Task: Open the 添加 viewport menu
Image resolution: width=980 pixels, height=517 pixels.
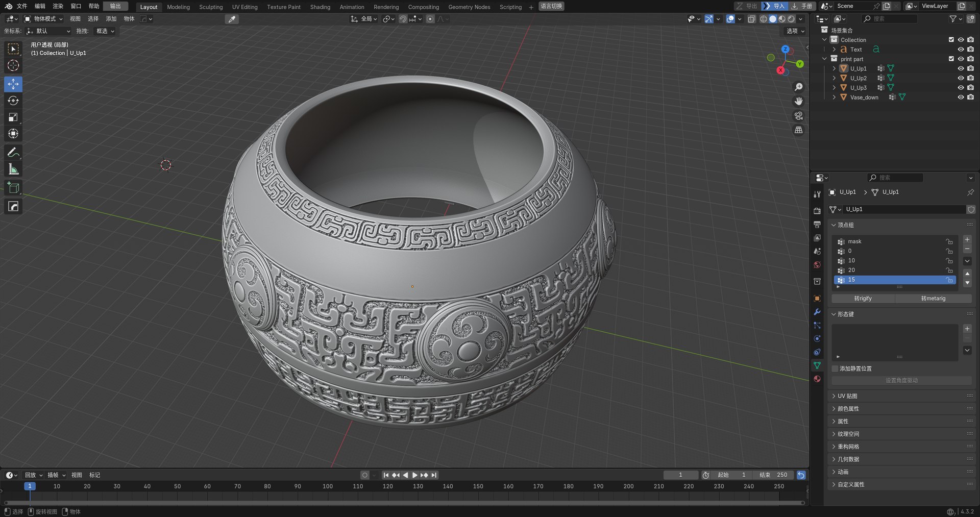Action: tap(111, 19)
